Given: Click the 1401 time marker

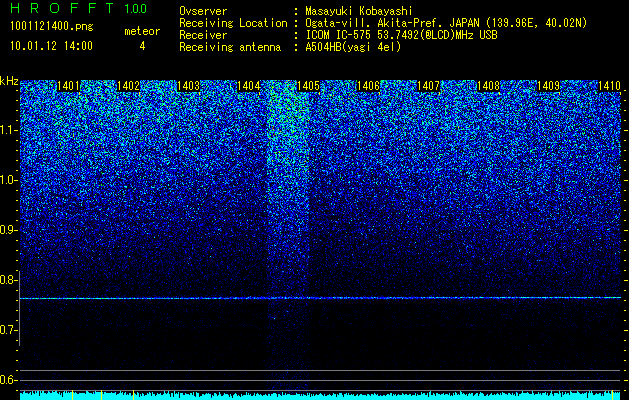Looking at the screenshot, I should tap(69, 86).
